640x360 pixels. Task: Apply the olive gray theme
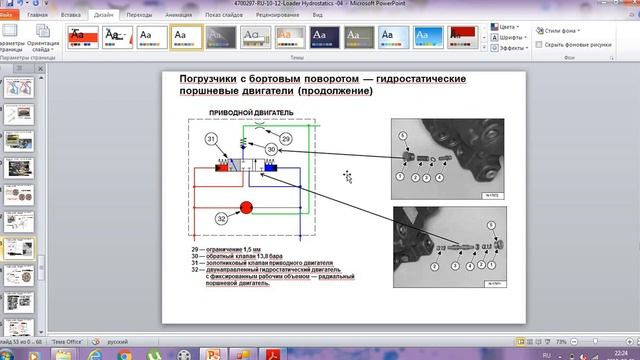(359, 38)
